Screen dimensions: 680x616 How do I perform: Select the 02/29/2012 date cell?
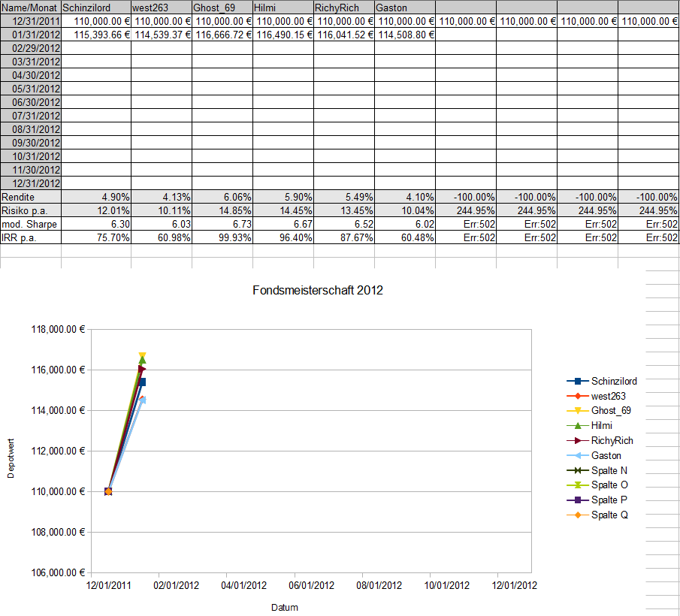click(x=31, y=48)
